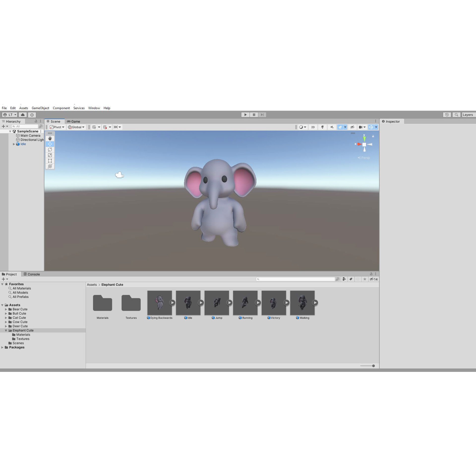
Task: Expand the Idle object in the Hierarchy
Action: pos(14,144)
